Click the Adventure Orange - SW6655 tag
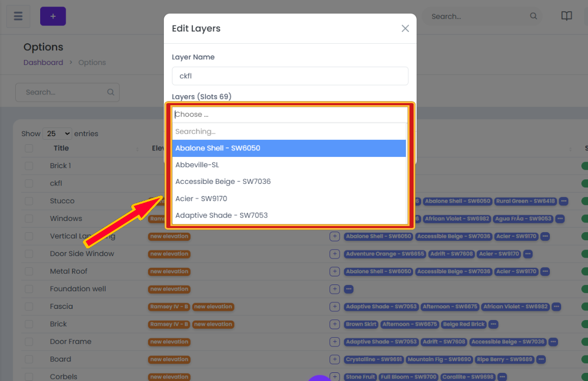Screen dimensions: 588x381 pos(385,254)
